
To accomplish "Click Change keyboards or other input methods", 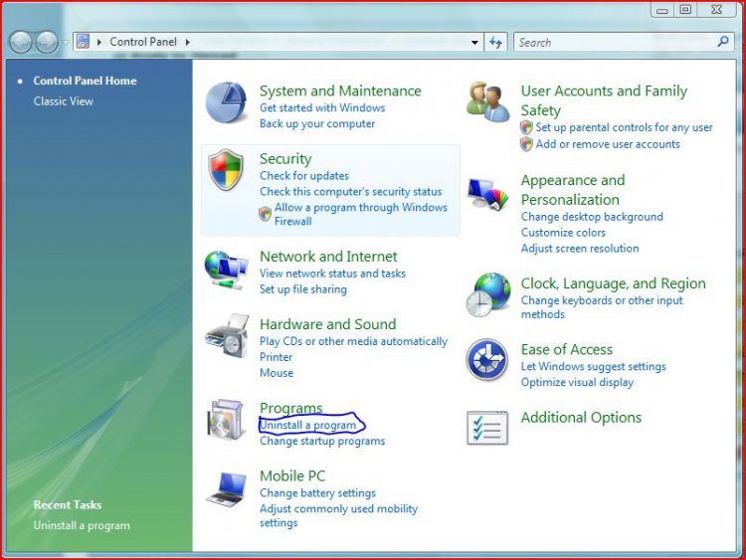I will [602, 307].
